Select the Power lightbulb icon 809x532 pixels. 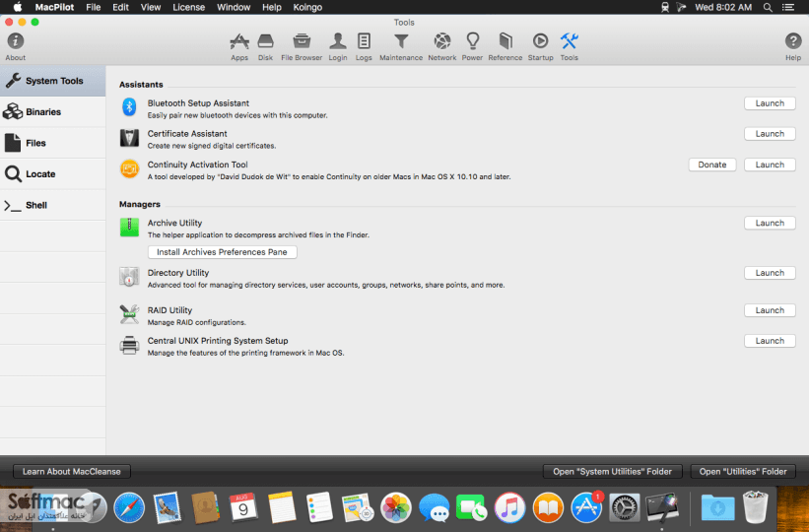click(473, 41)
